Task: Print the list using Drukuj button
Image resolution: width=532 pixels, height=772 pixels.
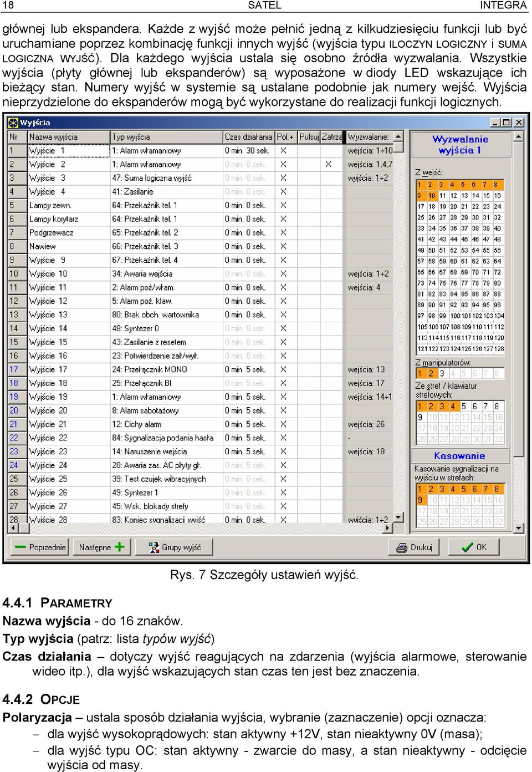Action: point(414,547)
